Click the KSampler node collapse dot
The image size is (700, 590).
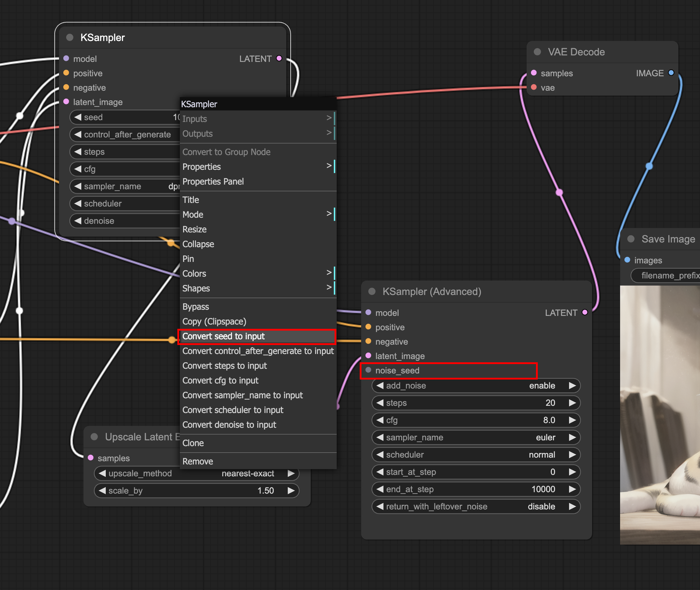[70, 37]
